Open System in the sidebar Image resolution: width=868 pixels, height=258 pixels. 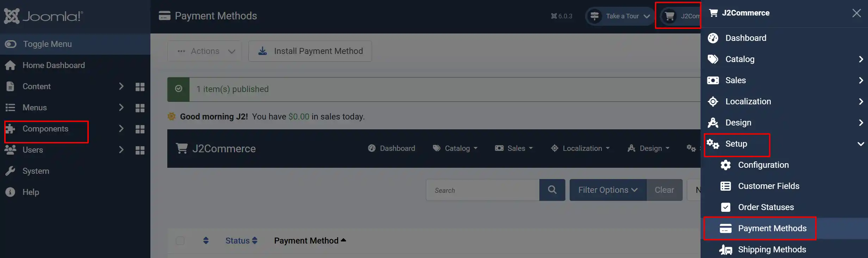click(36, 171)
